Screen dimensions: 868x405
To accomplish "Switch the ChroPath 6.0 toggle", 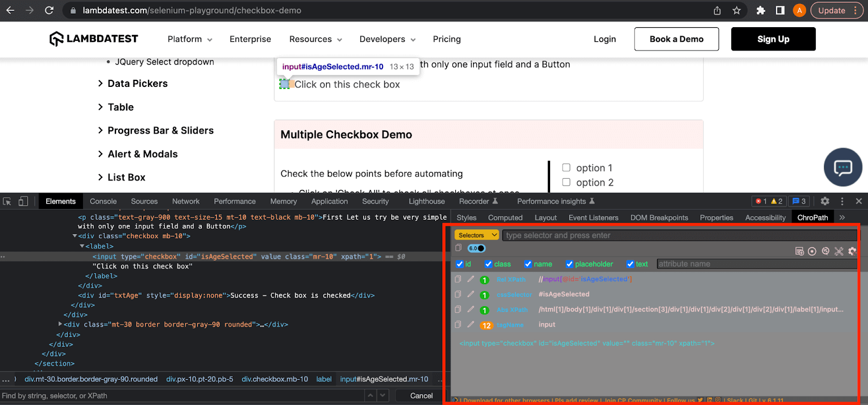I will point(476,249).
